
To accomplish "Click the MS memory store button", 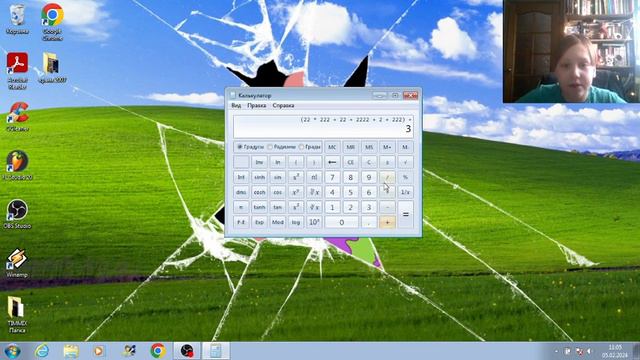I will pyautogui.click(x=369, y=147).
